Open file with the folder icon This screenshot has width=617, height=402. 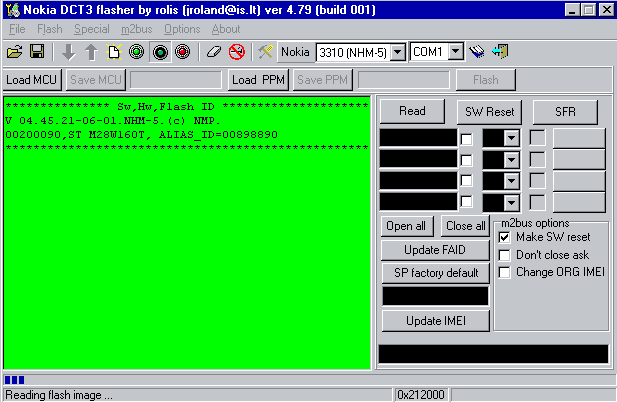[15, 52]
